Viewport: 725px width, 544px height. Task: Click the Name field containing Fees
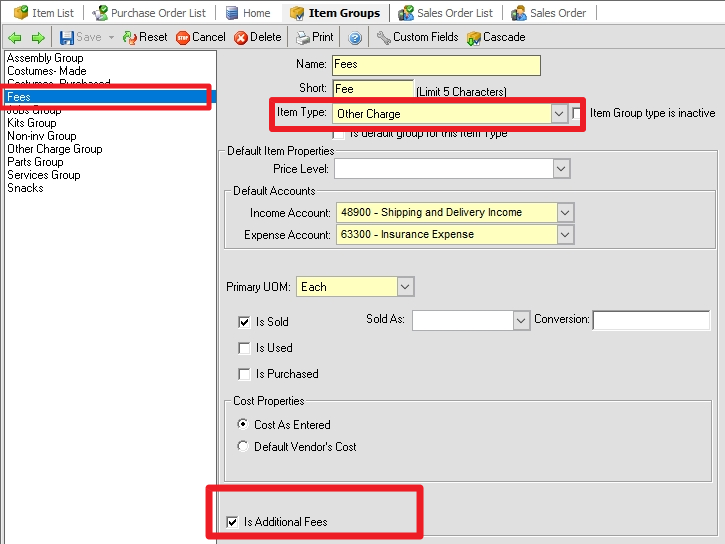[x=436, y=65]
